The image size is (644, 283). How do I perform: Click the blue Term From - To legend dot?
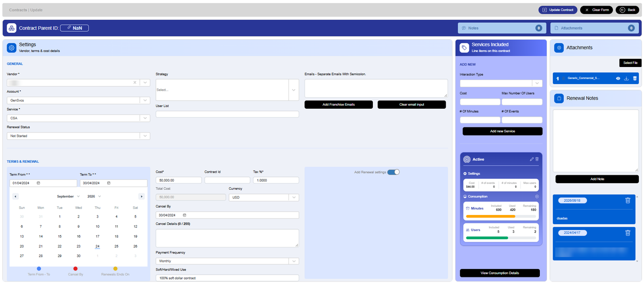click(x=39, y=269)
